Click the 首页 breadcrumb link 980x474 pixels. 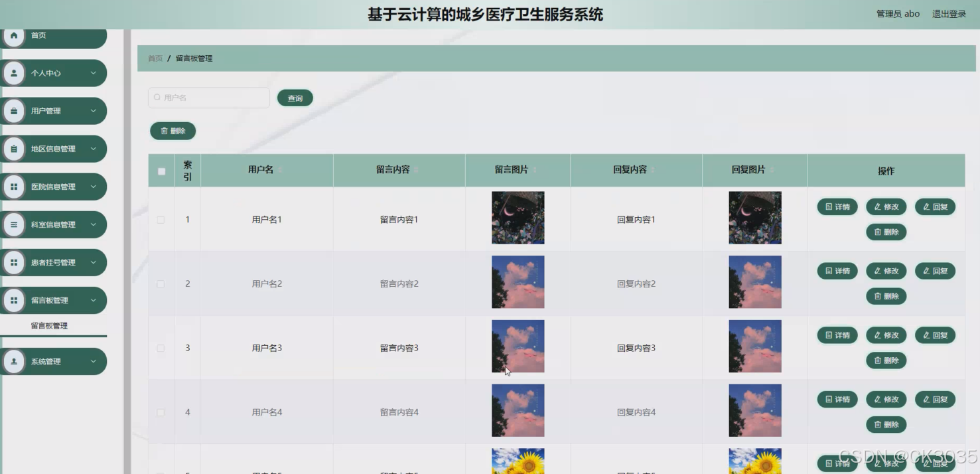tap(155, 58)
